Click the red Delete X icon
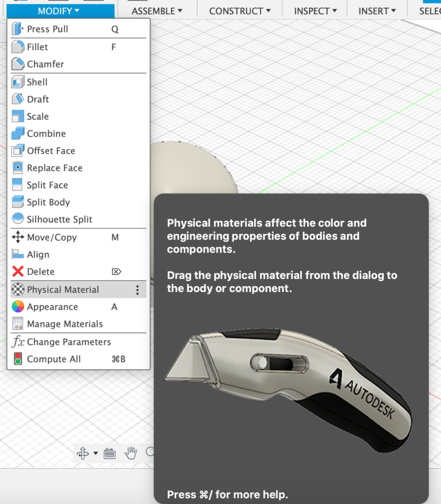 (x=18, y=272)
